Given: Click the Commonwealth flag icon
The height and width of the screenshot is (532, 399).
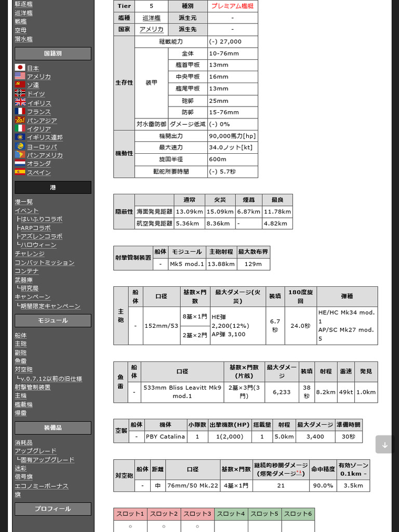Looking at the screenshot, I should pyautogui.click(x=20, y=137).
